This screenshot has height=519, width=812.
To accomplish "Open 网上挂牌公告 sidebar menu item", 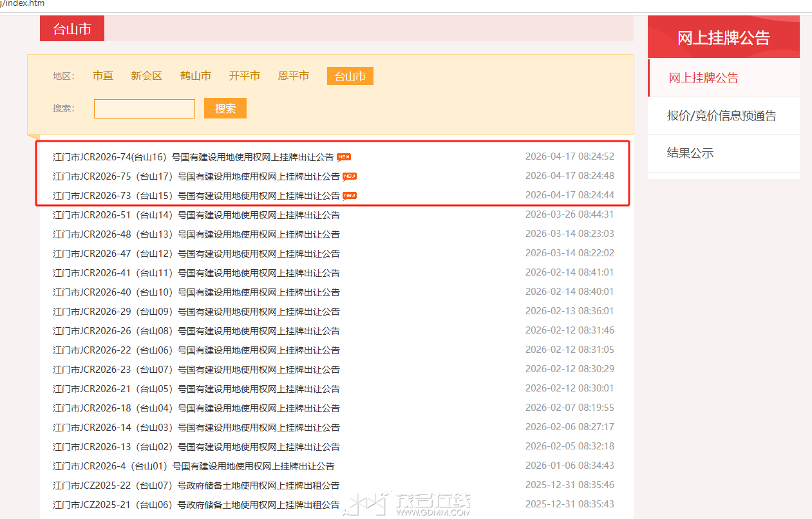I will point(703,78).
